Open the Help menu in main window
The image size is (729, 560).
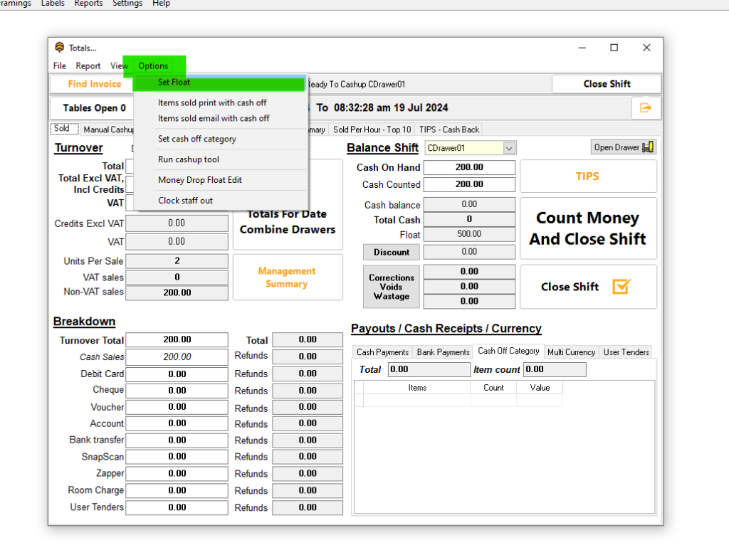point(162,4)
